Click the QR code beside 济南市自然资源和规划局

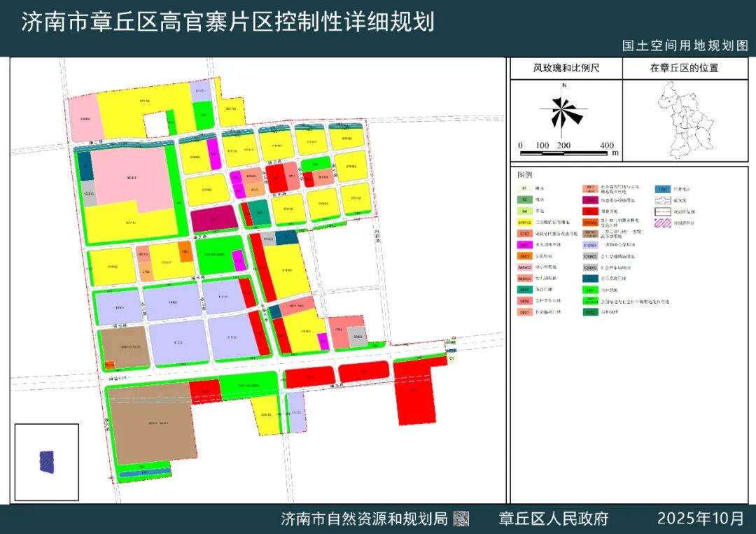tap(461, 519)
